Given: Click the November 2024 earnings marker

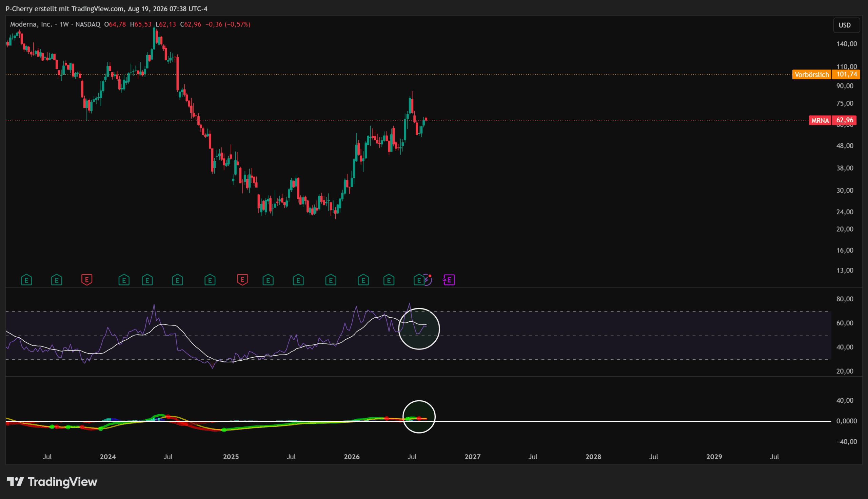Looking at the screenshot, I should coord(210,280).
